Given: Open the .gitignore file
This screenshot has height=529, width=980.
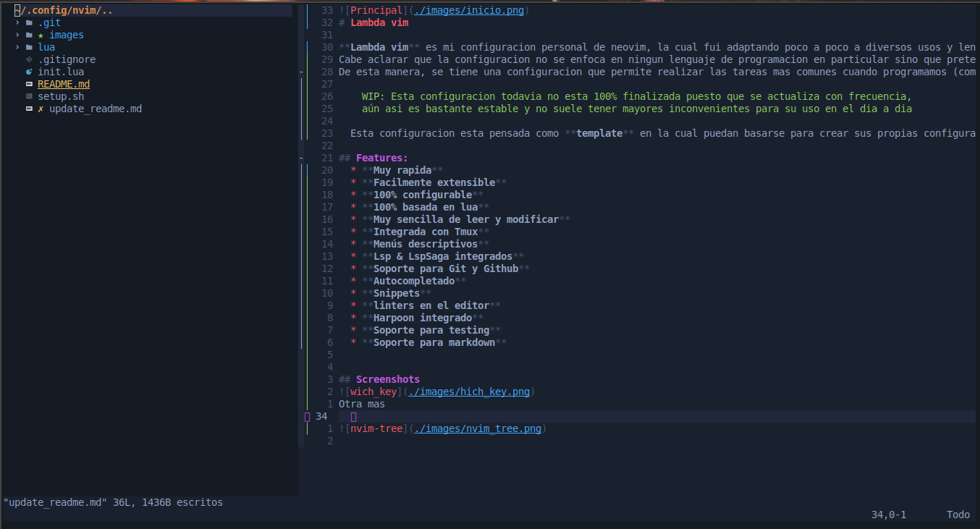Looking at the screenshot, I should tap(67, 59).
